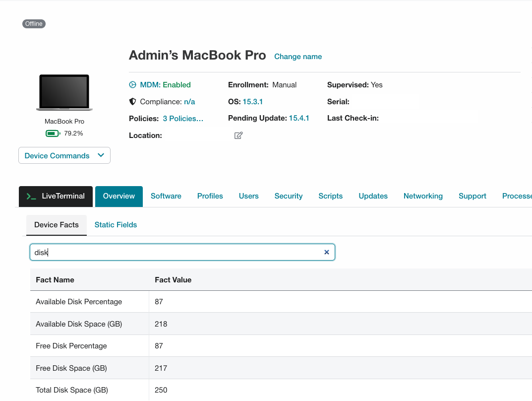Click the Offline status badge
This screenshot has width=532, height=401.
point(34,24)
